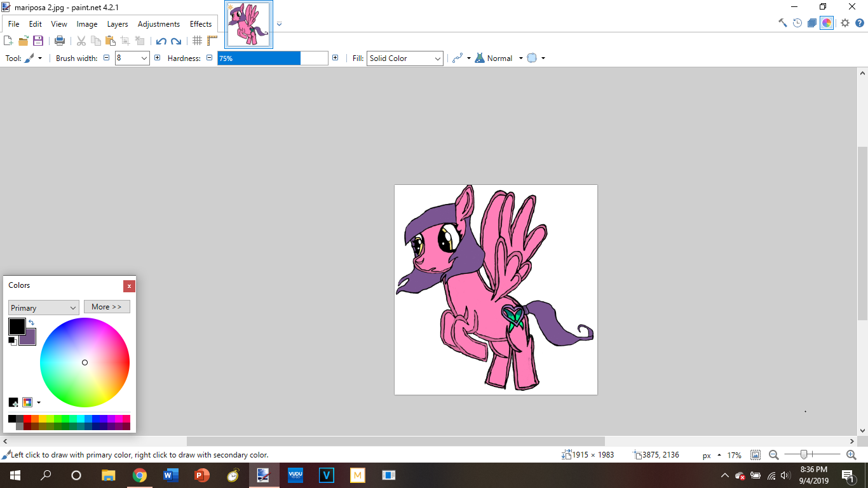Open the Adjustments menu
Image resolution: width=868 pixels, height=488 pixels.
[159, 24]
